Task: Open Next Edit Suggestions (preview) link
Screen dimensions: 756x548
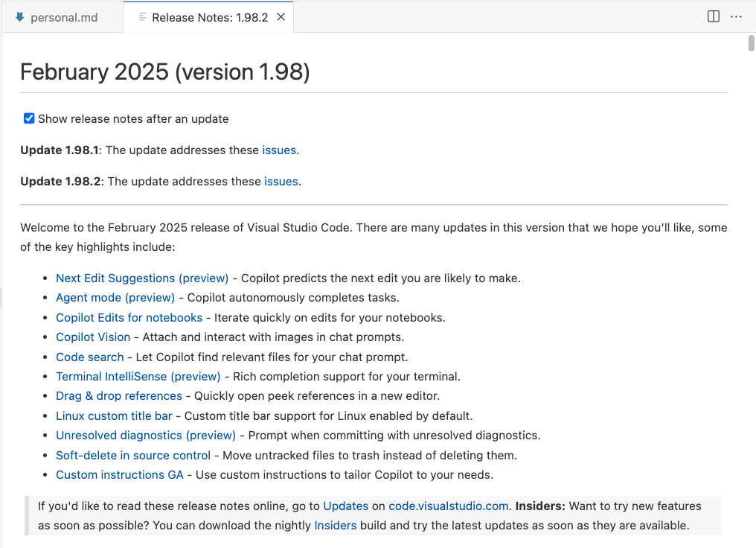Action: pos(142,278)
